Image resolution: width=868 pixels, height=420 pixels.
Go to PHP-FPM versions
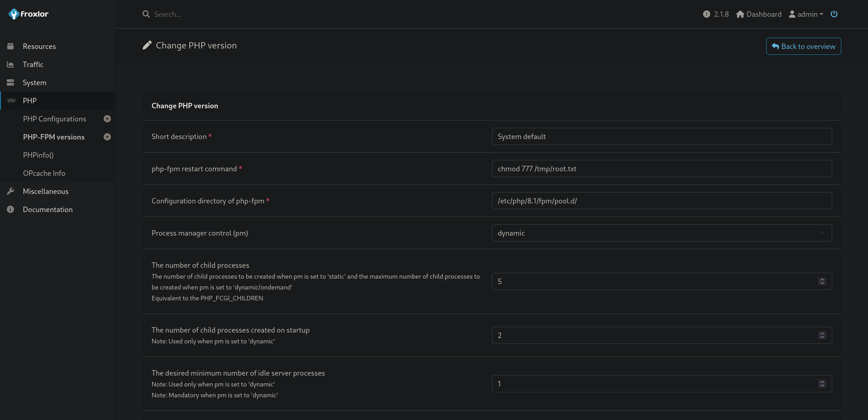[54, 137]
